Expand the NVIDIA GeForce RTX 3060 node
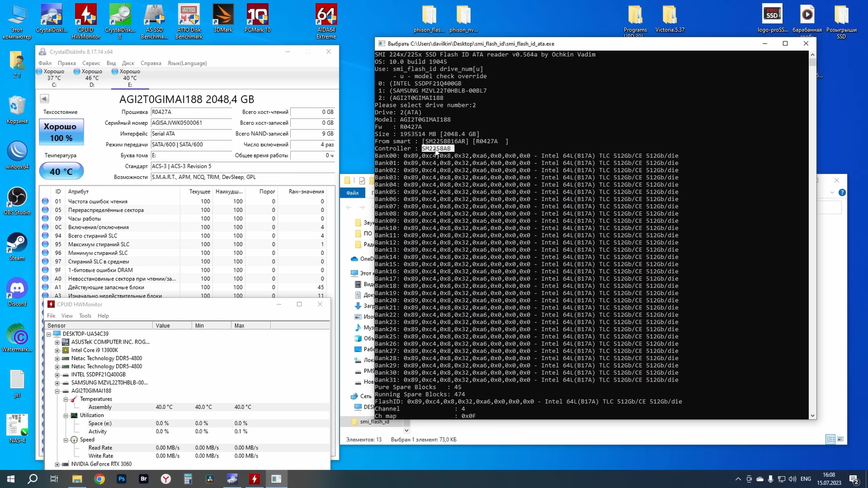Image resolution: width=868 pixels, height=488 pixels. (57, 464)
